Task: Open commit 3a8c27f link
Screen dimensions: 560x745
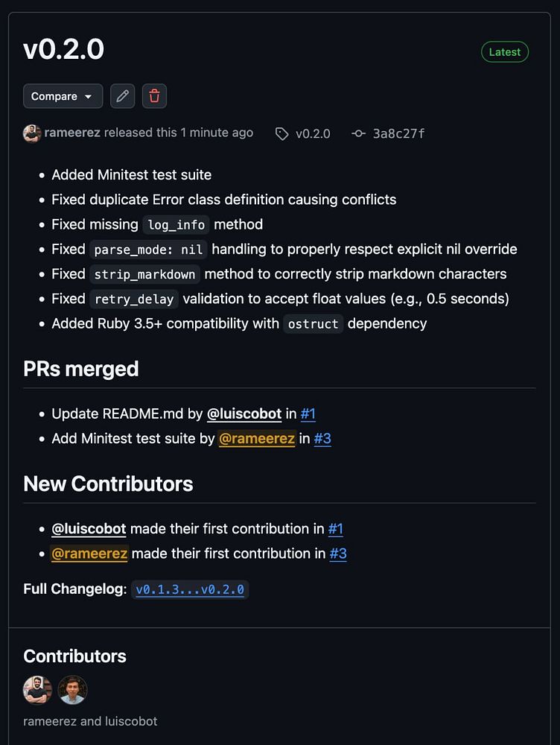Action: click(x=398, y=134)
